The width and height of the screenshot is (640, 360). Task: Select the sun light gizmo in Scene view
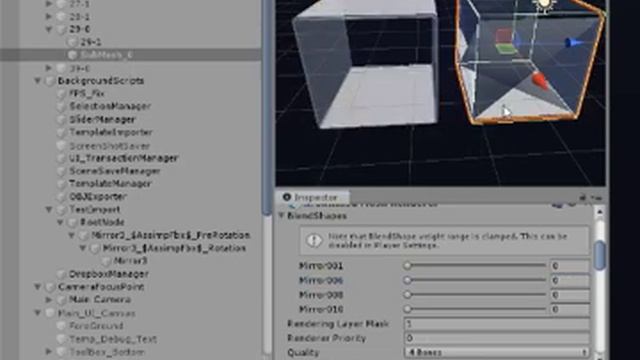(544, 5)
